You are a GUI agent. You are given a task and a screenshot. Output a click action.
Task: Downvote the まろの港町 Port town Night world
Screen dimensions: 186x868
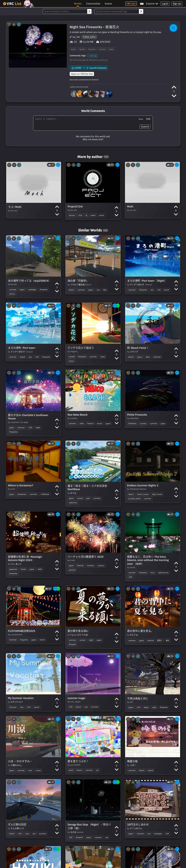(x=176, y=289)
